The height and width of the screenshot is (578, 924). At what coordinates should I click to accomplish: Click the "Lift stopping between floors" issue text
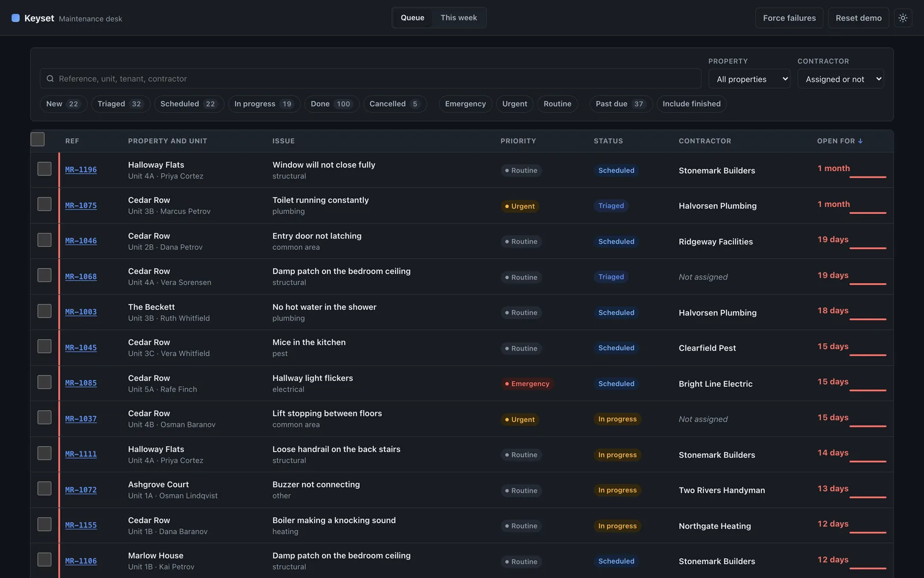point(327,413)
